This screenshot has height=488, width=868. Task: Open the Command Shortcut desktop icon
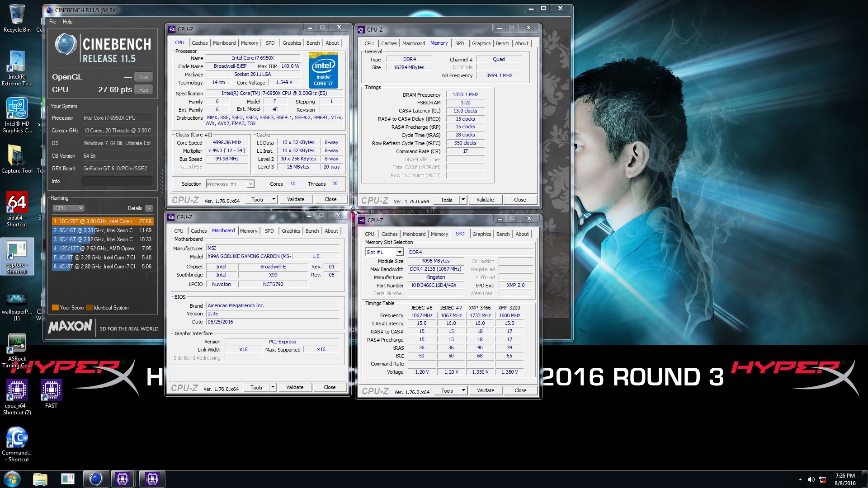coord(17,444)
